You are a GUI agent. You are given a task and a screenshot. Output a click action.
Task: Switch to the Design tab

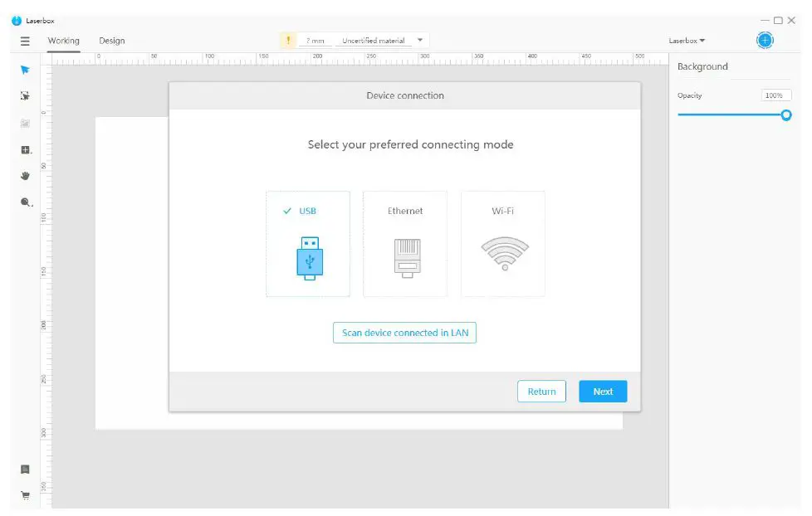(112, 41)
